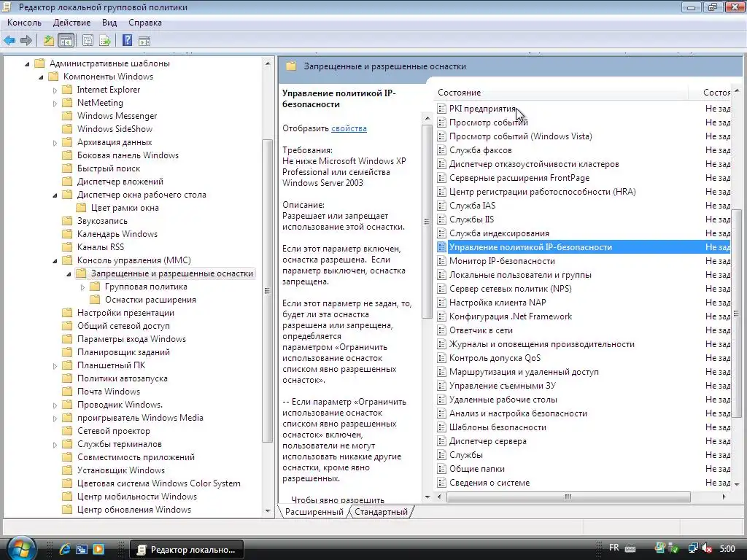Select Удаленные рабочие столы policy
This screenshot has width=747, height=560.
[503, 400]
